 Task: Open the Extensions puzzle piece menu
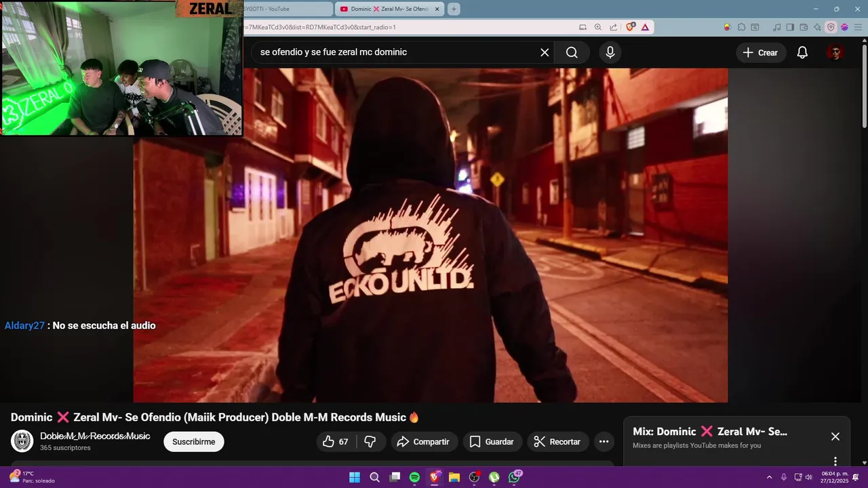tap(741, 27)
